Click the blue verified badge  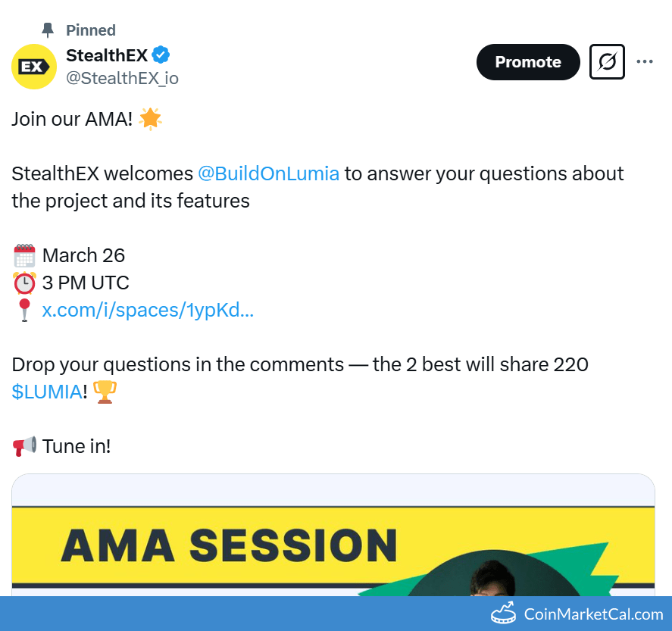coord(161,55)
